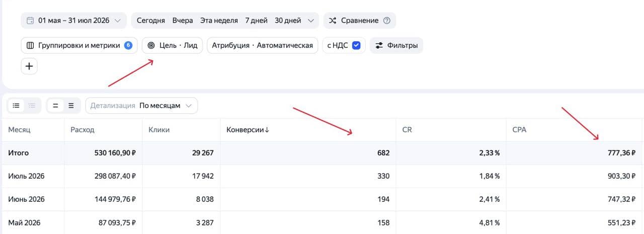This screenshot has width=644, height=234.
Task: Click total conversions value 682
Action: (383, 153)
